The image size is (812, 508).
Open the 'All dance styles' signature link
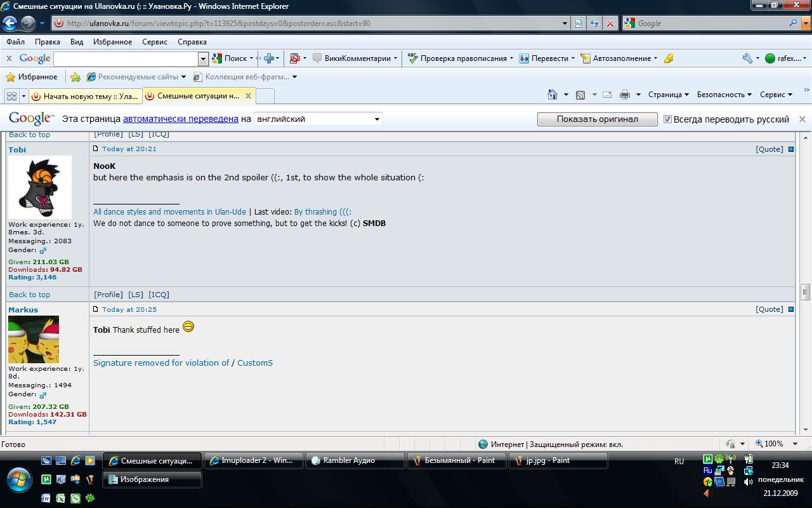click(x=169, y=212)
